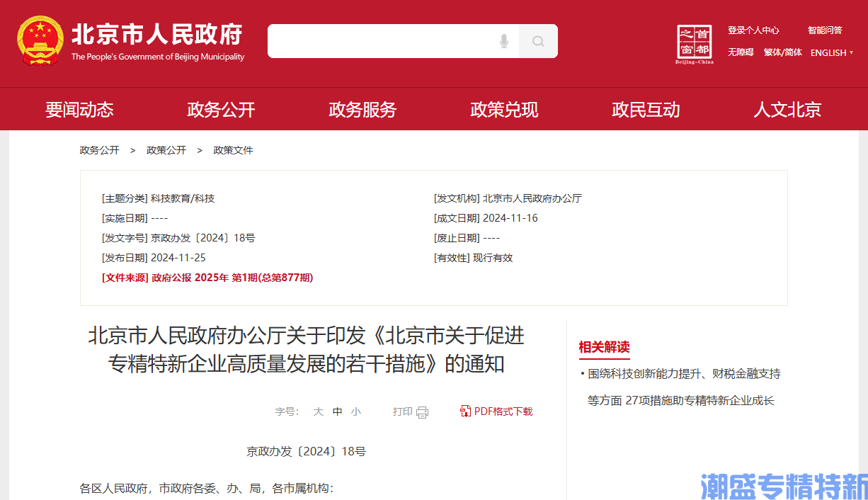The height and width of the screenshot is (500, 868).
Task: Open 政府公报 2025年 第1期 source link
Action: coord(232,278)
